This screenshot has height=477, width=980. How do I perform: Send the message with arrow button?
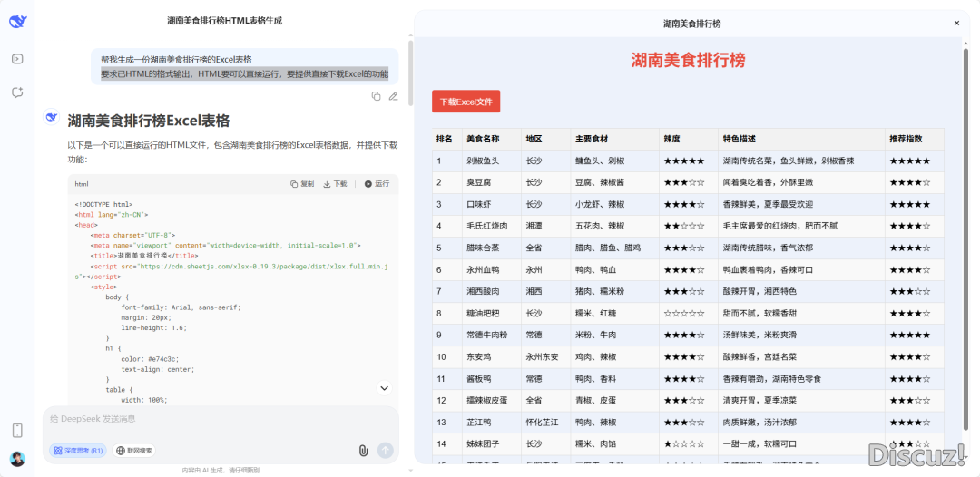(x=386, y=450)
